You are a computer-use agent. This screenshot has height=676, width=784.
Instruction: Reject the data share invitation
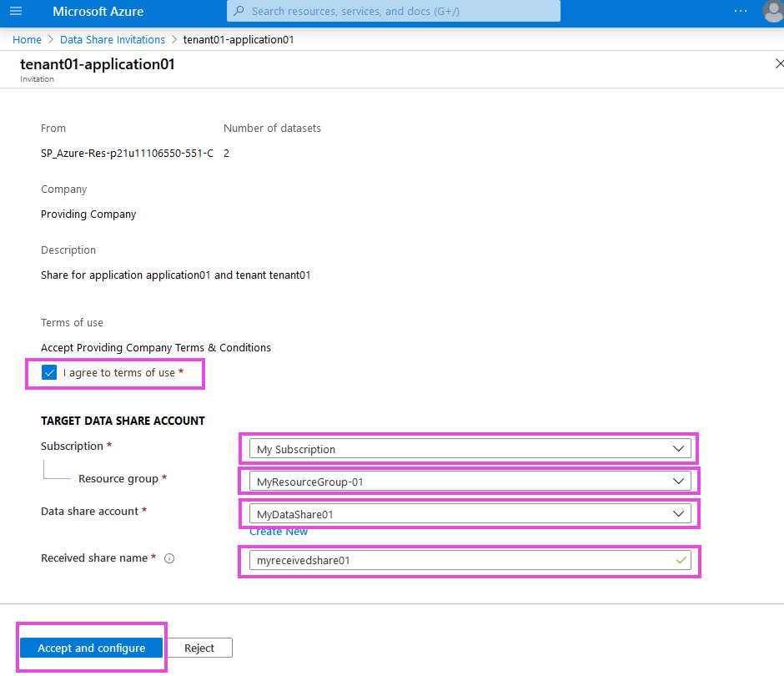[199, 648]
